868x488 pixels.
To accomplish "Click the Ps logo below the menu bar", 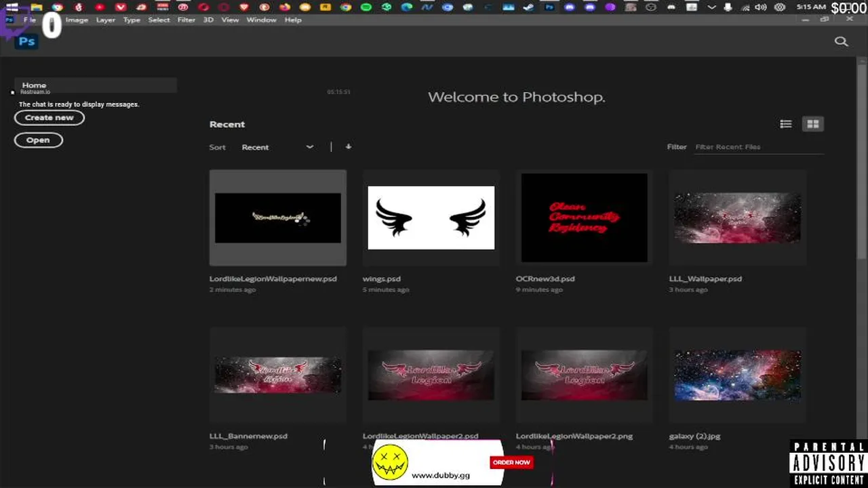I will tap(26, 41).
